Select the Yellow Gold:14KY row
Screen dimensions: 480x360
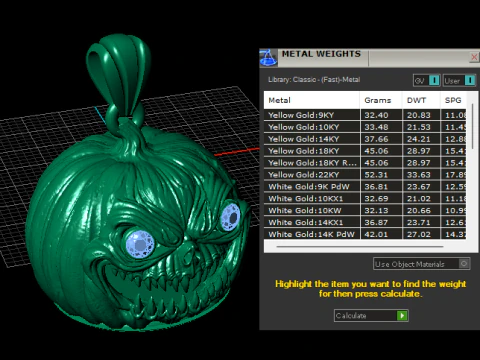(365, 139)
